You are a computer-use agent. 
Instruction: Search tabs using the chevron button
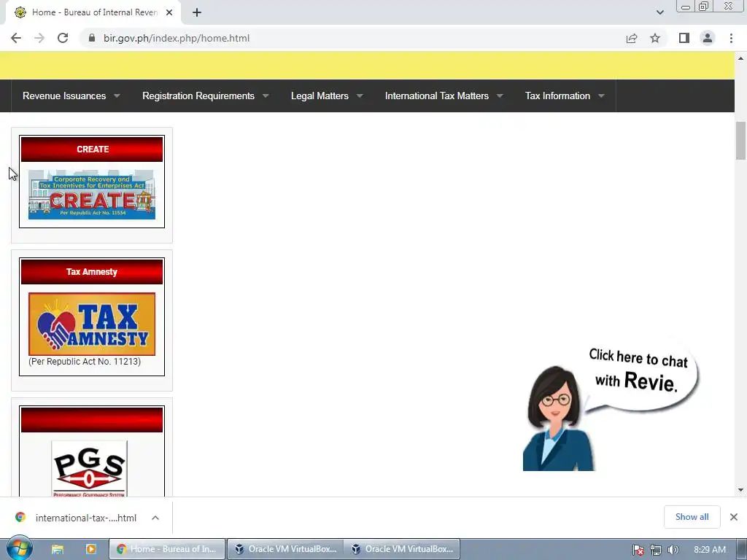point(659,12)
